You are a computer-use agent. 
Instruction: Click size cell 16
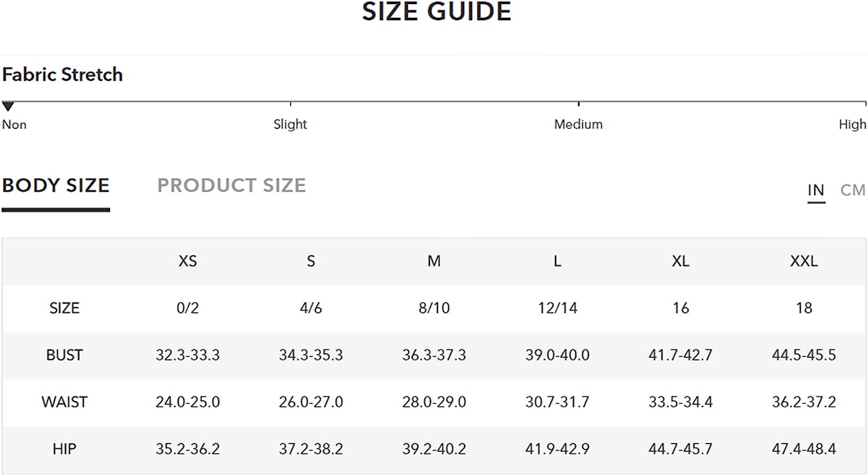tap(681, 308)
